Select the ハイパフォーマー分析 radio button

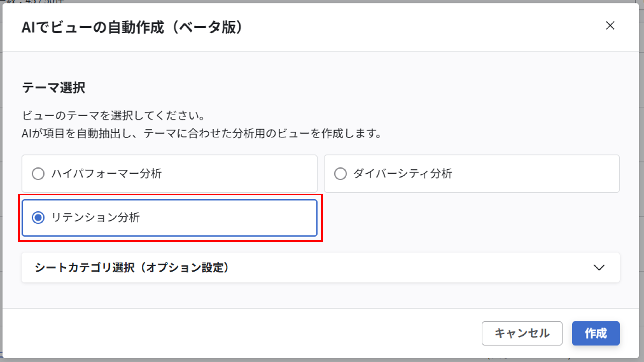coord(38,174)
